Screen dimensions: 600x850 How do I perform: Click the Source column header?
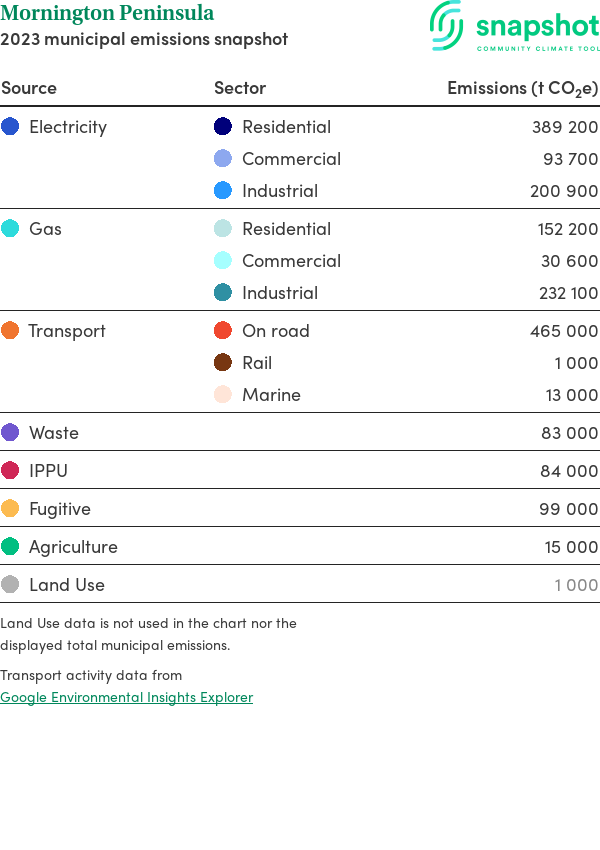(x=29, y=88)
